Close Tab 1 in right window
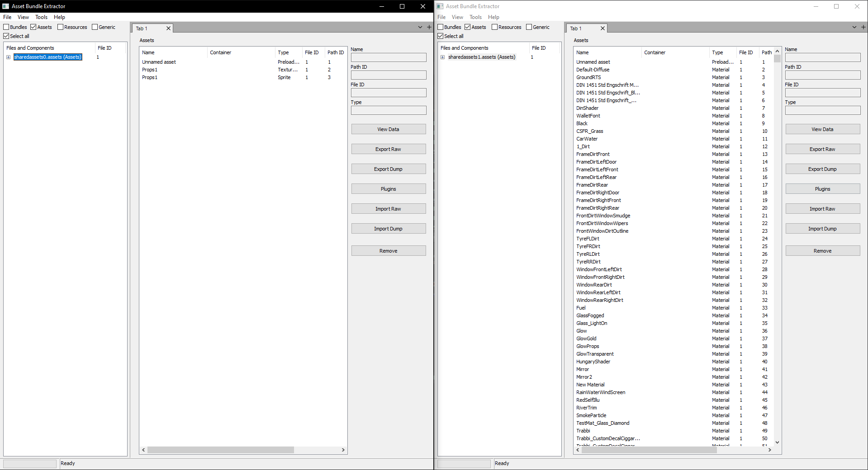Image resolution: width=868 pixels, height=470 pixels. tap(602, 28)
